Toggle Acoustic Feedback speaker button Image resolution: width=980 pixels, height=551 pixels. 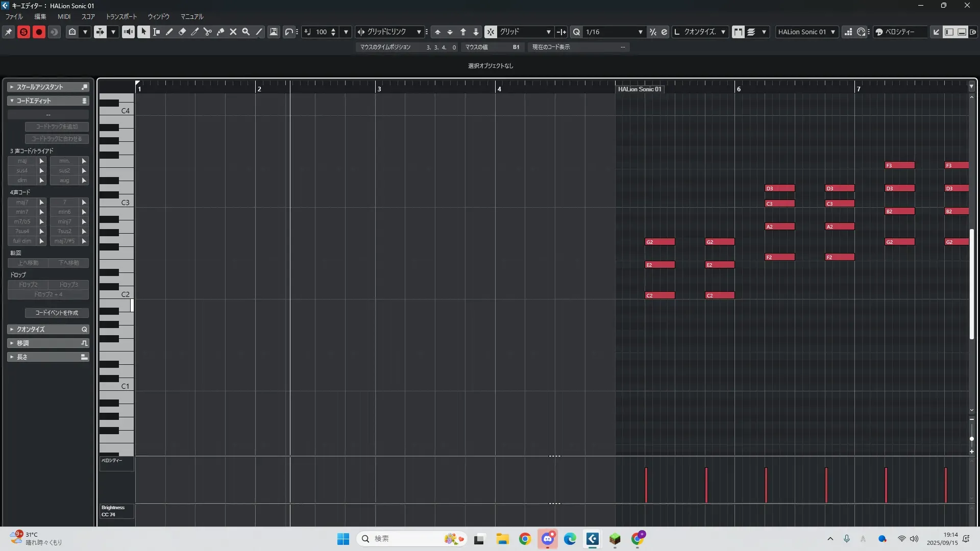point(128,32)
